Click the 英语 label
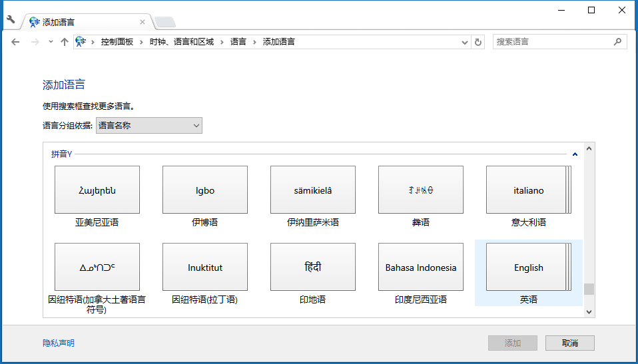The width and height of the screenshot is (638, 364). pos(529,299)
